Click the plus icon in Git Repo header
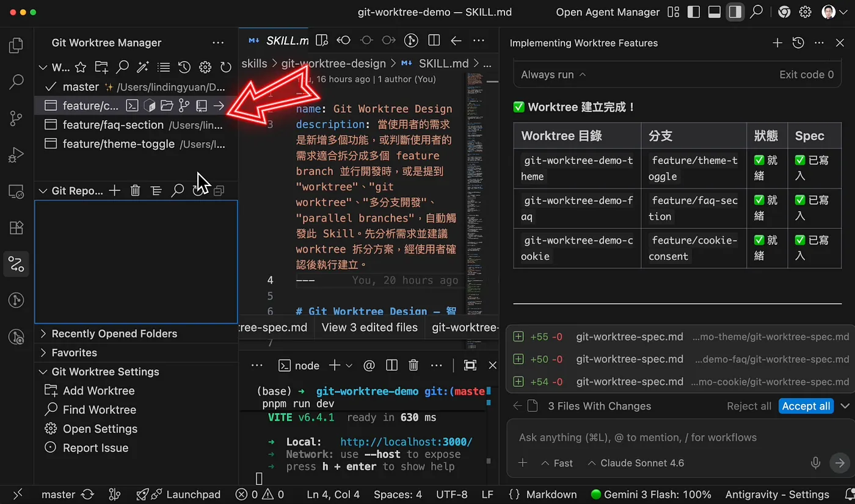The height and width of the screenshot is (504, 855). coord(115,191)
